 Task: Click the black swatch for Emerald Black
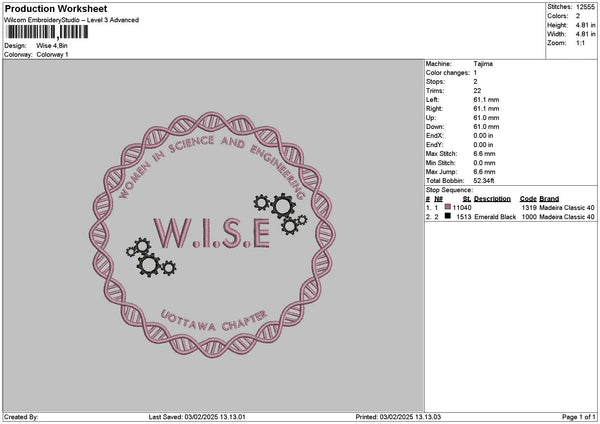(x=448, y=216)
